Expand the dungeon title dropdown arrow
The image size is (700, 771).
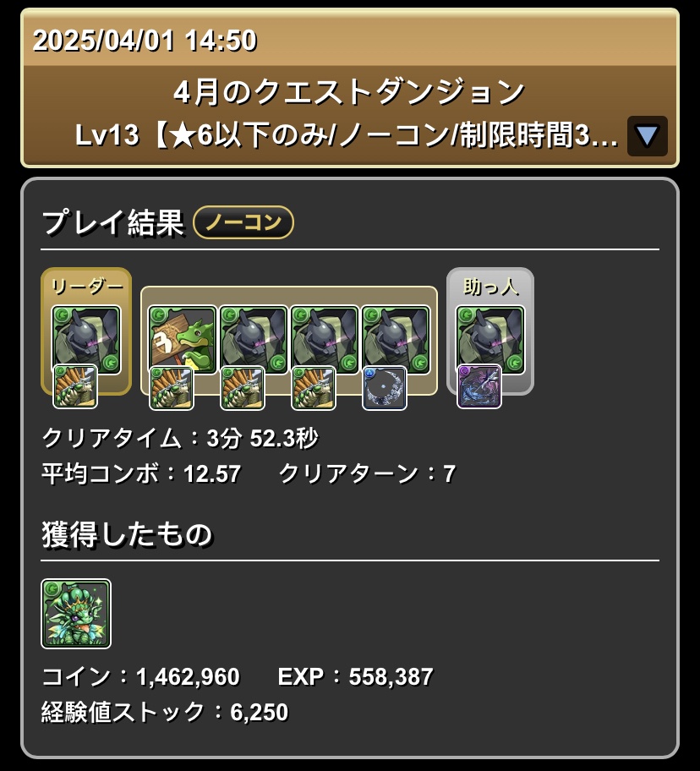point(647,136)
